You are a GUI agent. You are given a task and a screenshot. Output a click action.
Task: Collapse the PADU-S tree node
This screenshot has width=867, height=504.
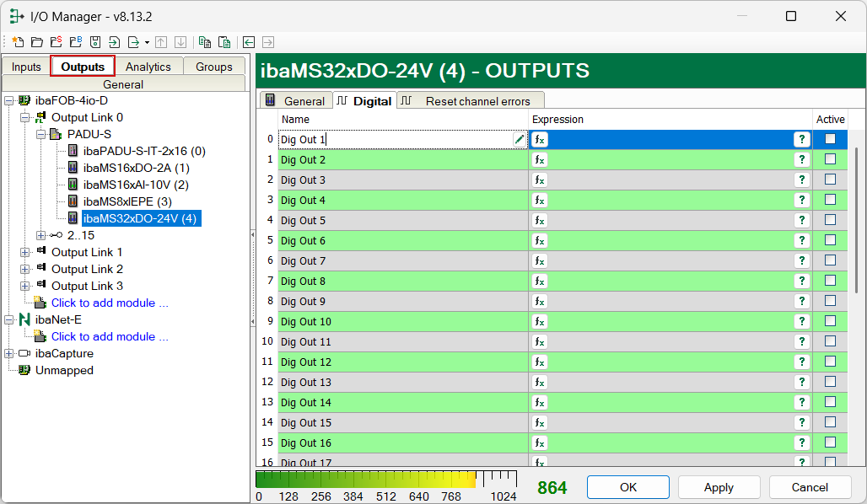41,134
